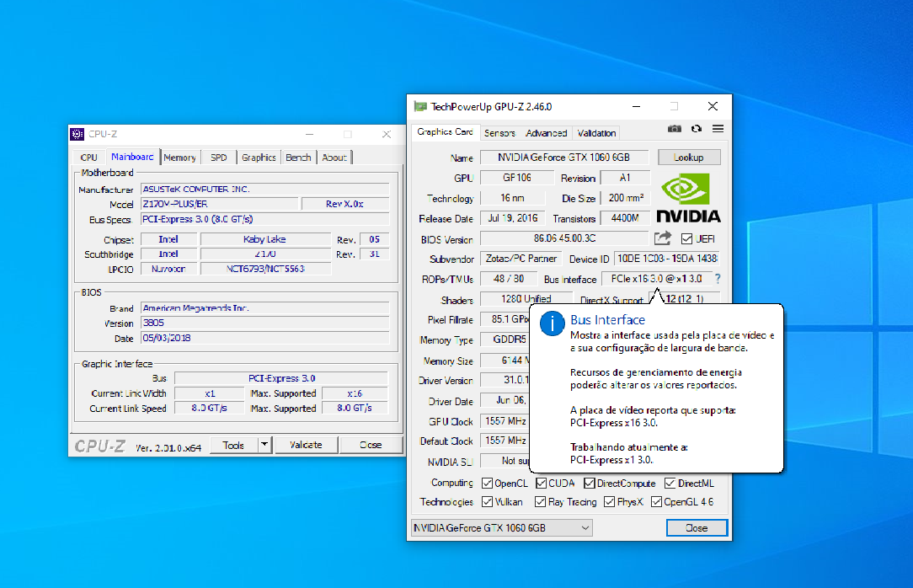Toggle the OpenGL 4.6 checkbox
Image resolution: width=913 pixels, height=588 pixels.
pos(656,502)
